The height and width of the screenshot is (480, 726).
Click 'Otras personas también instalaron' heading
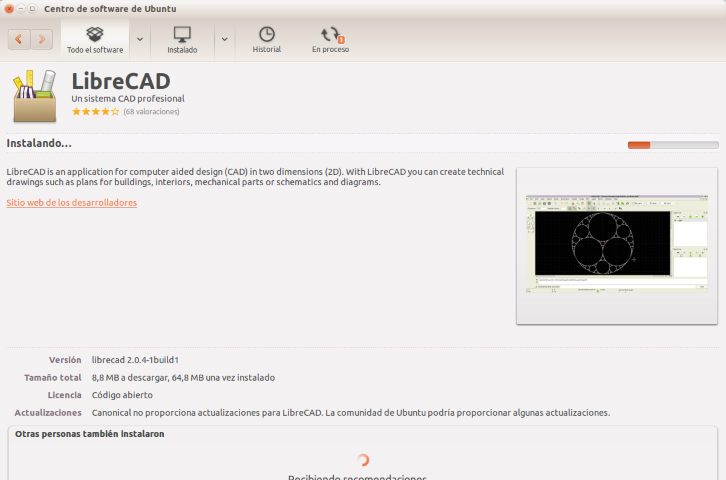90,434
